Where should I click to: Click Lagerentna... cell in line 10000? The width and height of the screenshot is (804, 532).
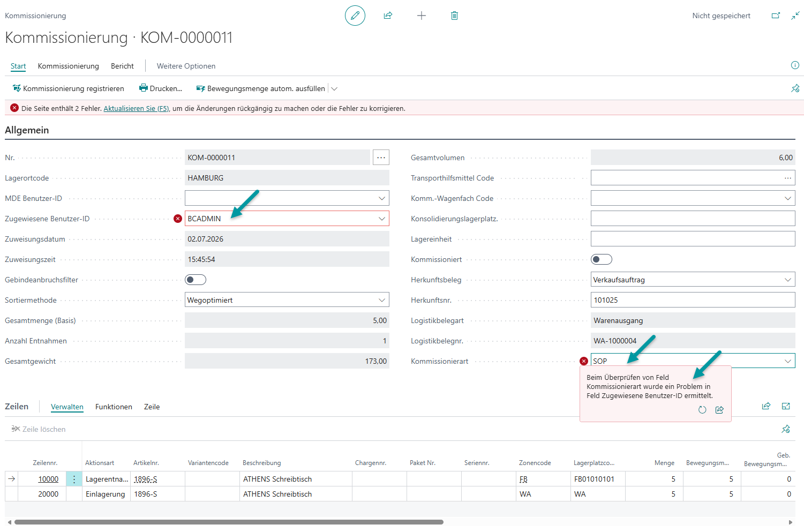pos(107,479)
